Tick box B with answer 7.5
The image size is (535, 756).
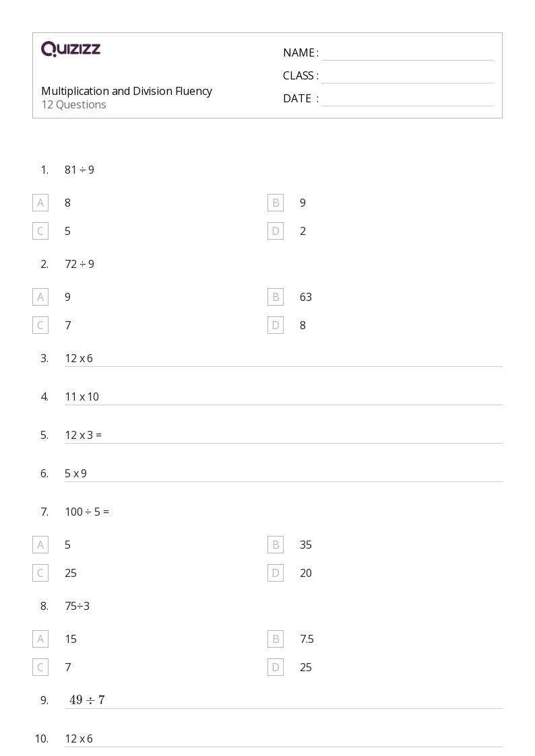click(276, 639)
